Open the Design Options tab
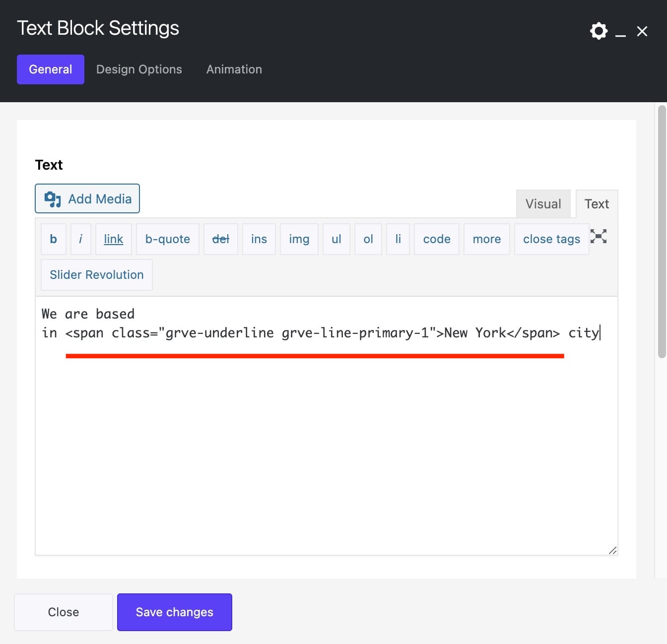The width and height of the screenshot is (667, 644). (139, 69)
